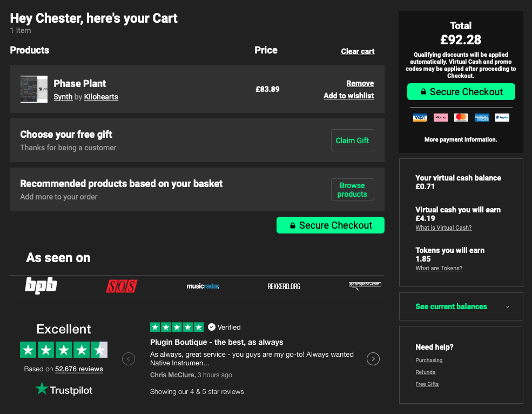Open More payment information

click(461, 139)
